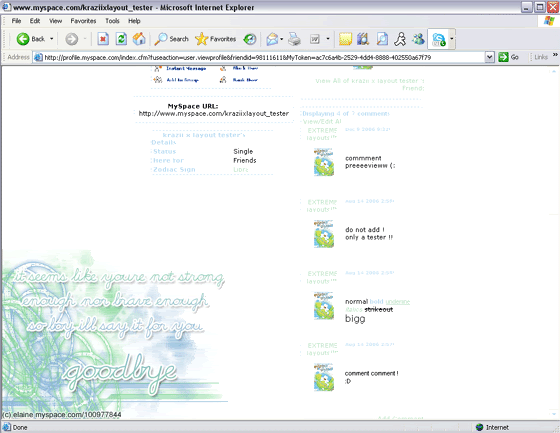
Task: Click the Add Comment link at bottom
Action: 401,418
